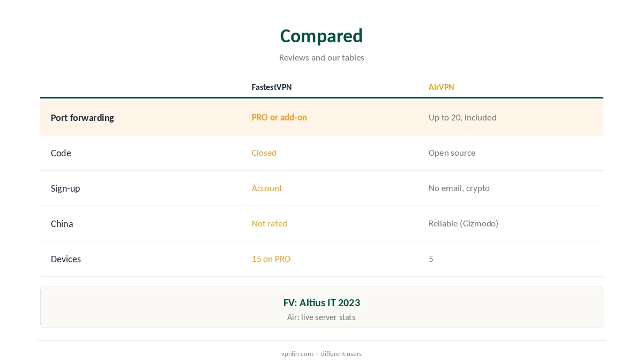Screen dimensions: 643x364
Task: Select the 'China' row label
Action: (62, 224)
